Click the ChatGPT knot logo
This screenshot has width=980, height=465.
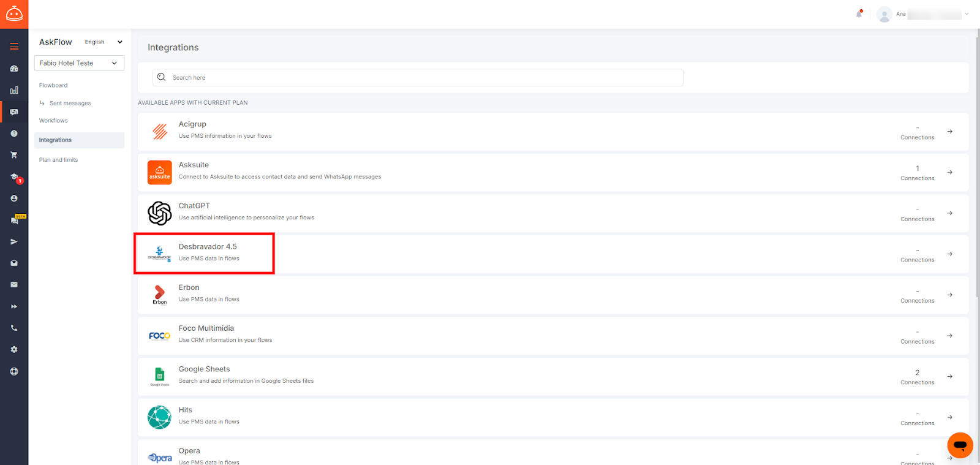(160, 213)
